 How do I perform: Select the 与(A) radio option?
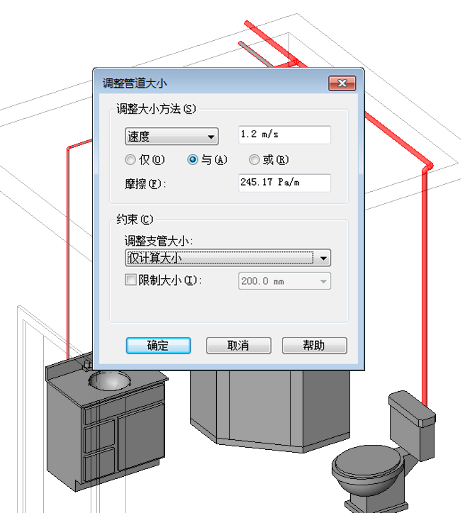(x=193, y=160)
